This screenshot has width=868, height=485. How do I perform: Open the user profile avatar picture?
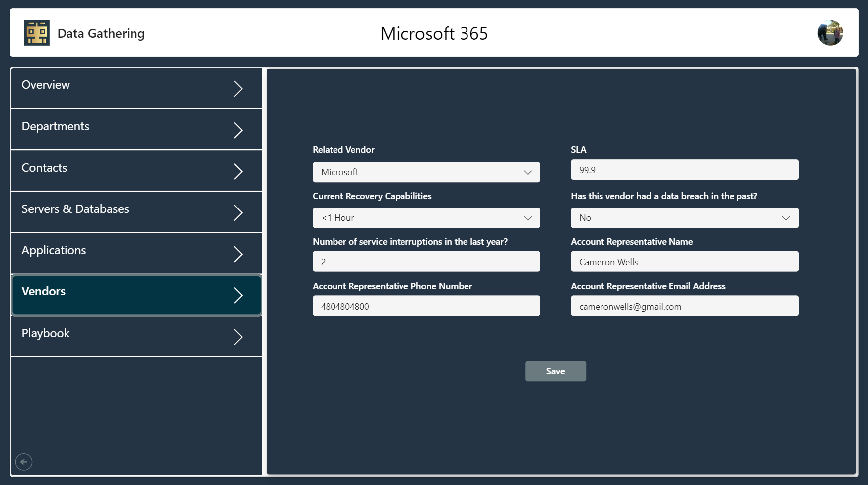coord(830,33)
